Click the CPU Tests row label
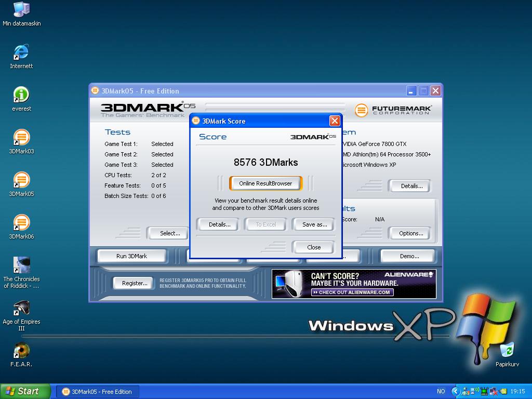 (118, 175)
